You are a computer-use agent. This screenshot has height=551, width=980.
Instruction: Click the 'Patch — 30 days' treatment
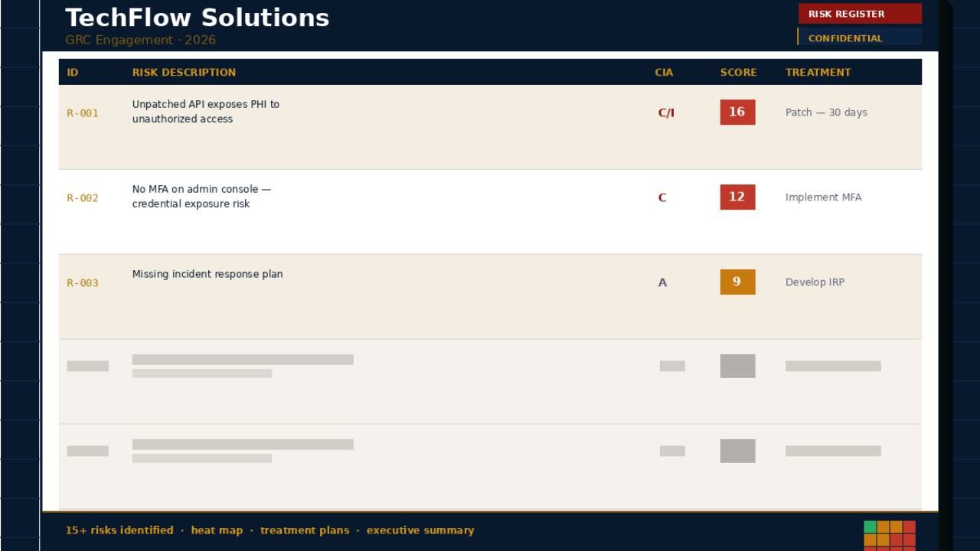point(826,112)
